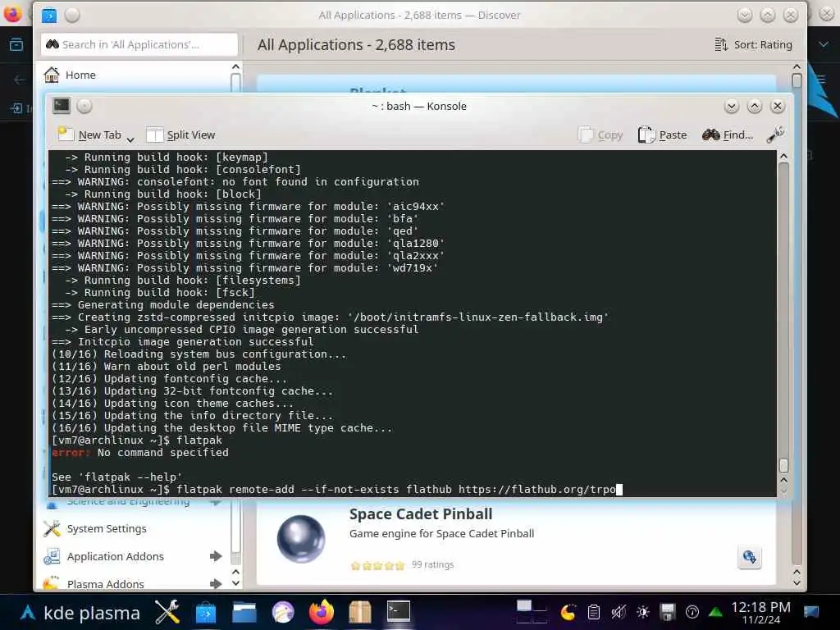Click Space Cadet Pinball ball thumbnail
Screen dimensions: 840x630
click(x=301, y=539)
